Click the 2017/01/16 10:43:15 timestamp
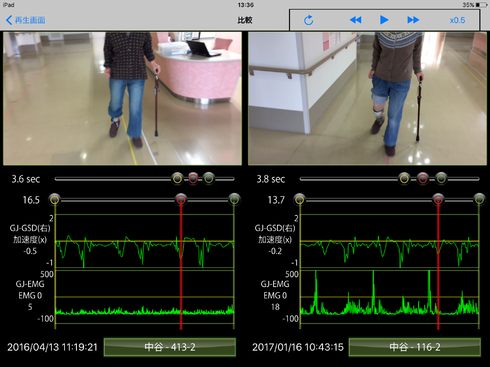 [x=298, y=347]
